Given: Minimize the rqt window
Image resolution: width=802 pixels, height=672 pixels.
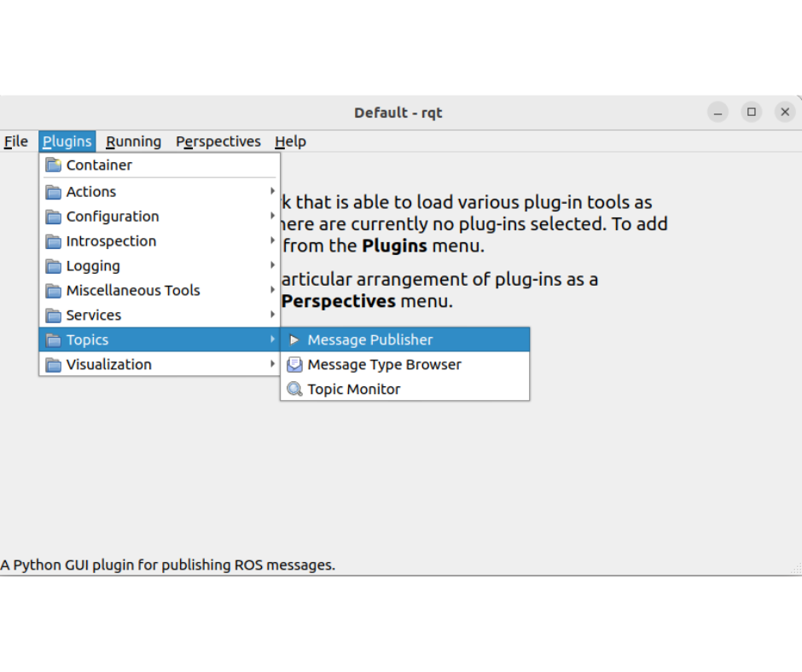Looking at the screenshot, I should 718,112.
